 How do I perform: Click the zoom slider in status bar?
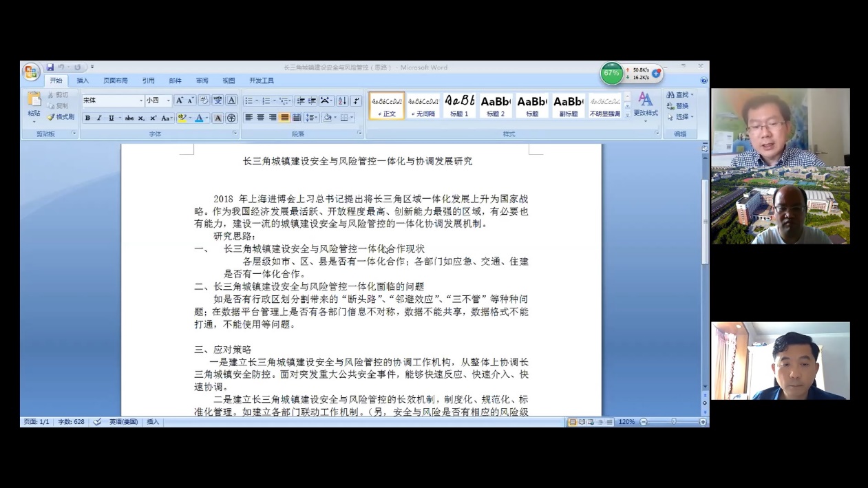pos(673,421)
